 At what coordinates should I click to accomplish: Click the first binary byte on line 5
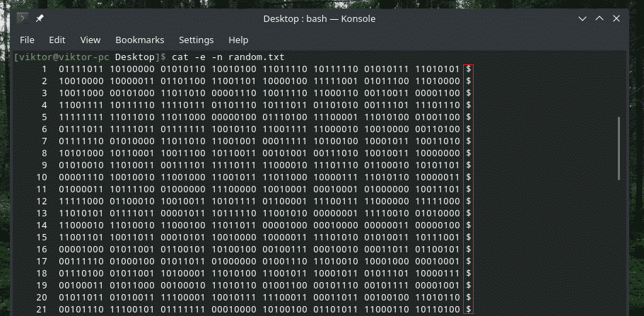pos(81,117)
